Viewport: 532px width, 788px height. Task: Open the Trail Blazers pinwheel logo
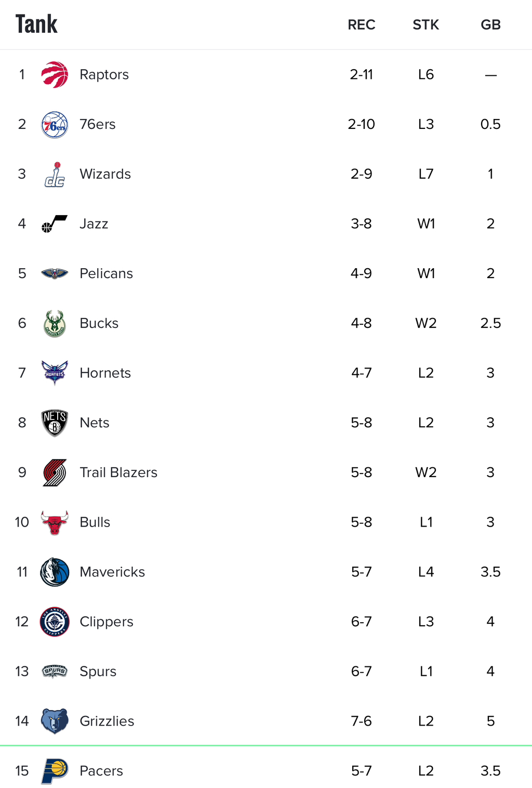(x=55, y=472)
